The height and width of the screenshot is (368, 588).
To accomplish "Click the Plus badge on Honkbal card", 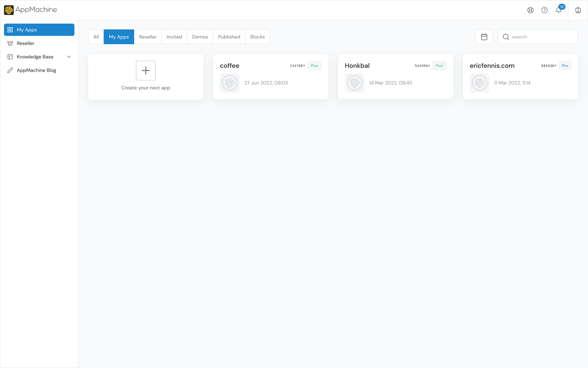I will (x=439, y=65).
